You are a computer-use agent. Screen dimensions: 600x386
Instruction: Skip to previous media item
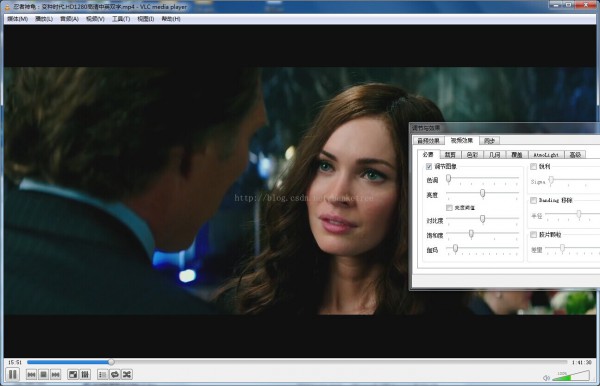[31, 375]
